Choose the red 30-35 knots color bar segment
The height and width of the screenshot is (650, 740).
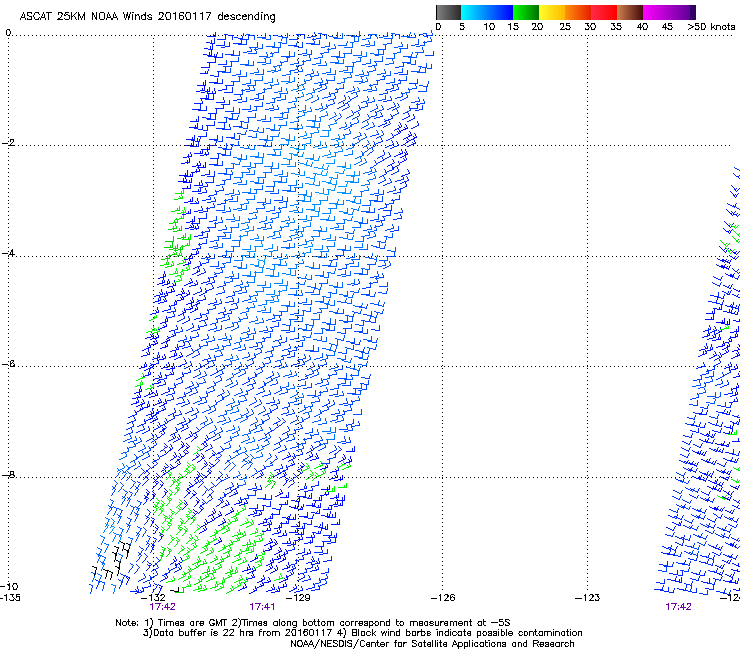point(604,12)
